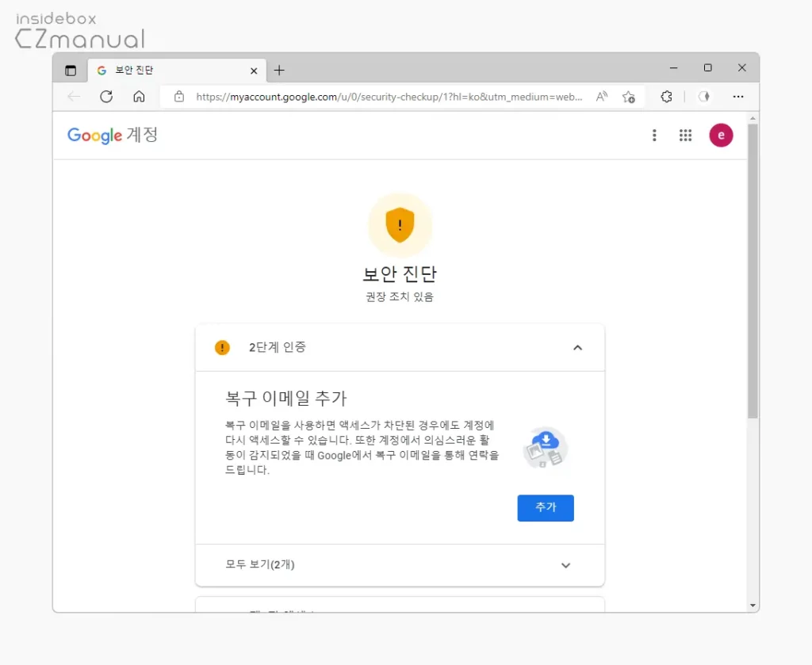Click the 추가 button
Viewport: 812px width, 665px height.
point(546,508)
